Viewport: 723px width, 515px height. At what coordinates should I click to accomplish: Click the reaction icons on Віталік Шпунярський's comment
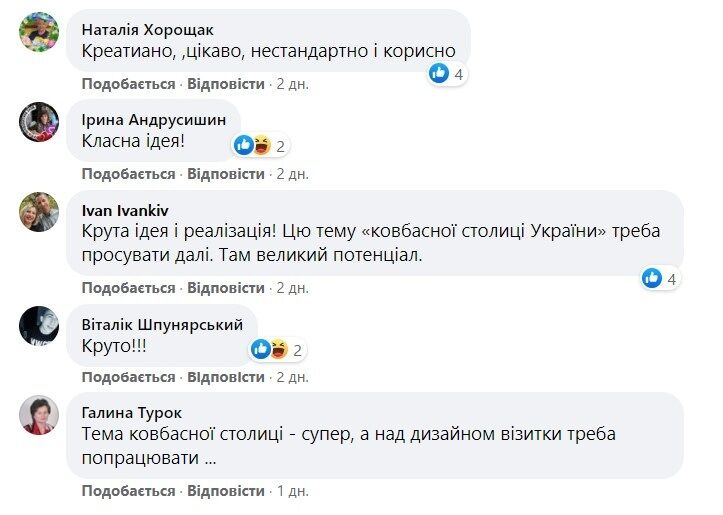tap(269, 349)
